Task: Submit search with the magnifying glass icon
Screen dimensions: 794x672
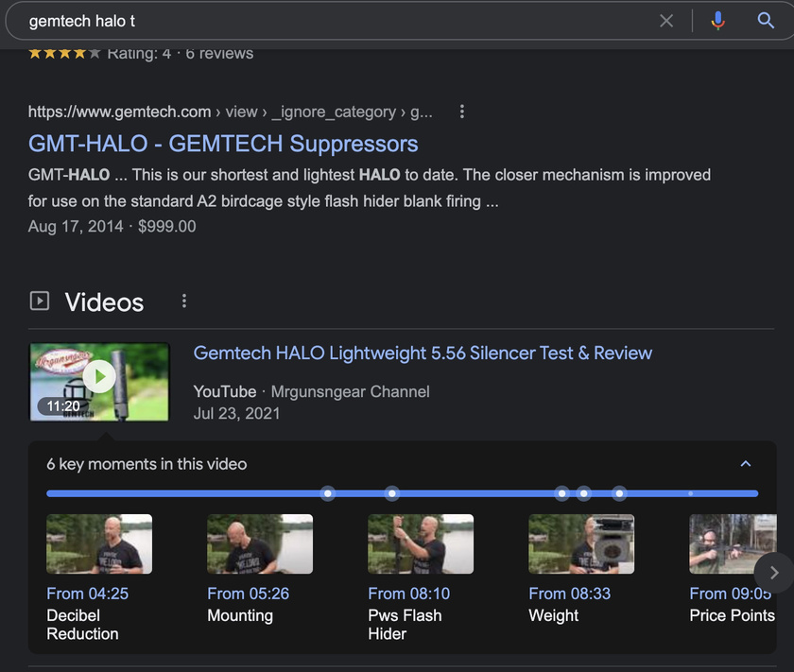Action: pyautogui.click(x=766, y=21)
